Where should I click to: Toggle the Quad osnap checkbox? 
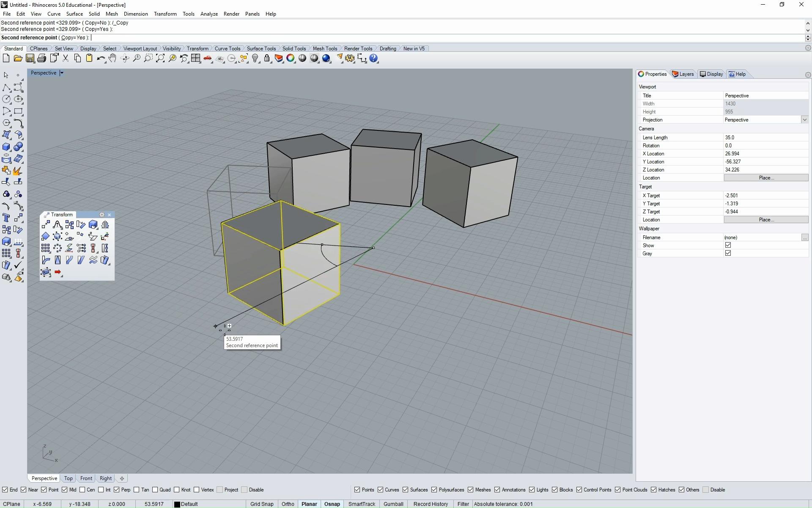pos(155,490)
